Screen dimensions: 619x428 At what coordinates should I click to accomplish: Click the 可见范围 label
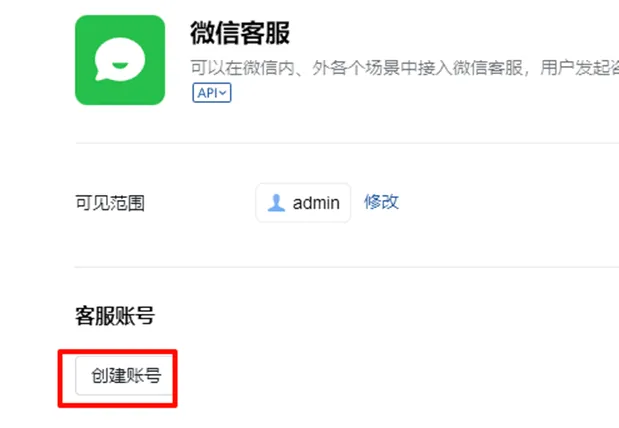click(x=110, y=203)
